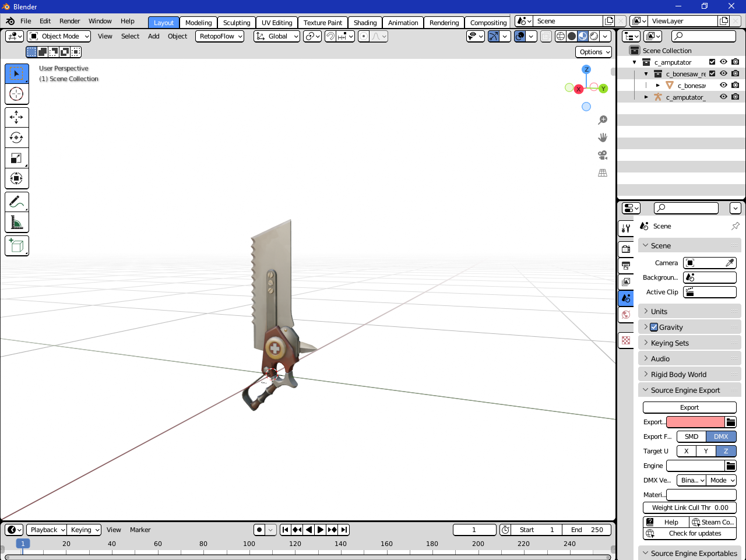
Task: Open the Add menu in viewport header
Action: click(x=154, y=36)
